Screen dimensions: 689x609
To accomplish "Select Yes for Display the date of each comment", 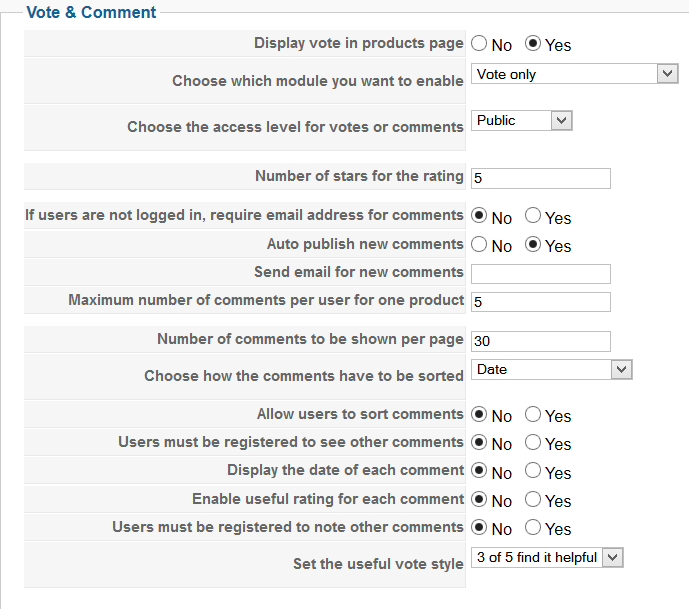I will tap(533, 472).
